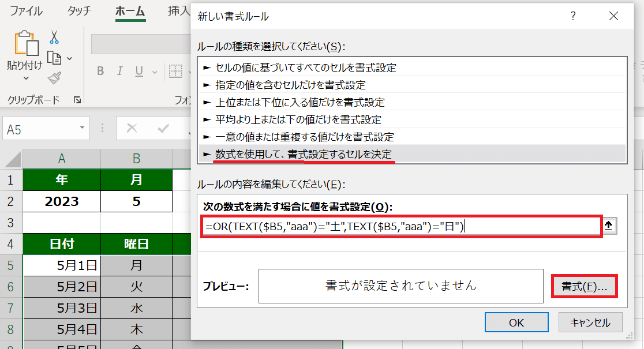Click the help question mark in the dialog
The width and height of the screenshot is (644, 349).
coord(573,17)
